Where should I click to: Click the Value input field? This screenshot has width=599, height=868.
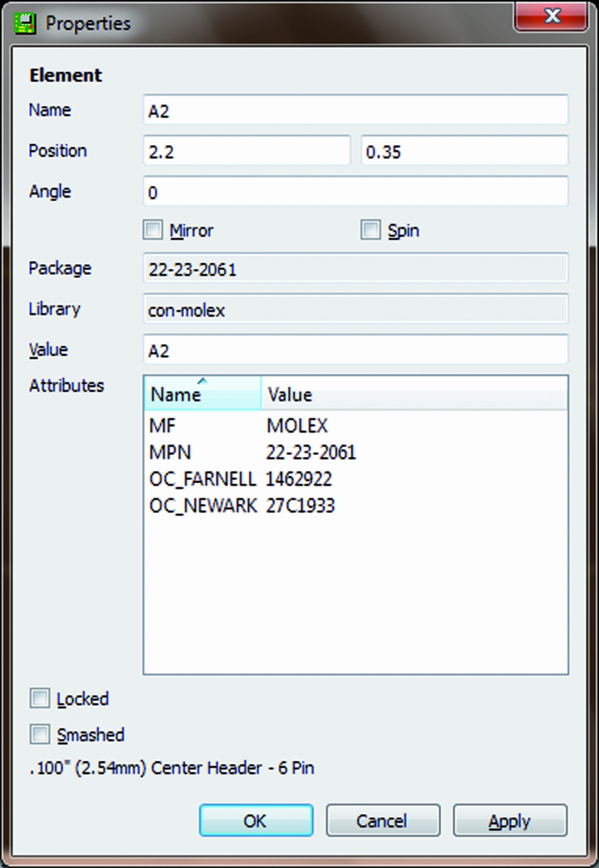click(x=355, y=350)
